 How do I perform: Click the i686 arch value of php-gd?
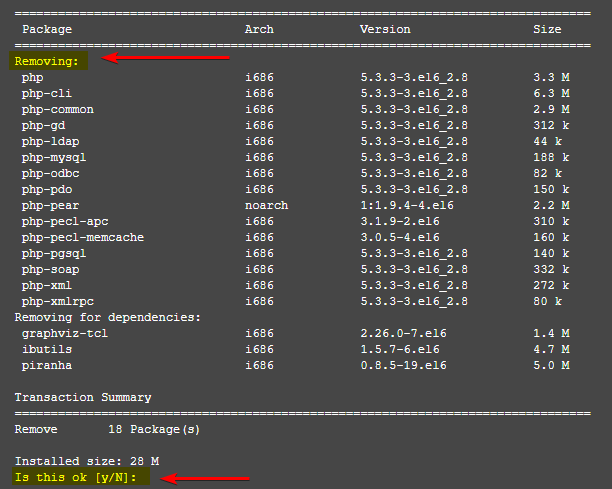[x=259, y=125]
